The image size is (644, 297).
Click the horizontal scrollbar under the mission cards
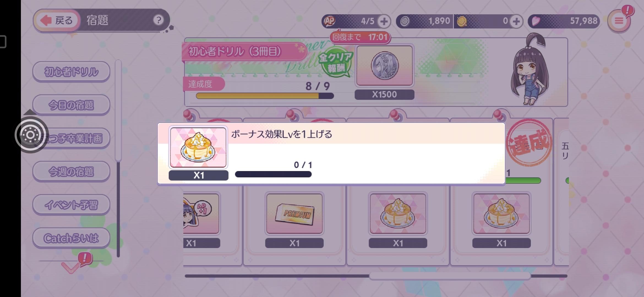pyautogui.click(x=450, y=276)
